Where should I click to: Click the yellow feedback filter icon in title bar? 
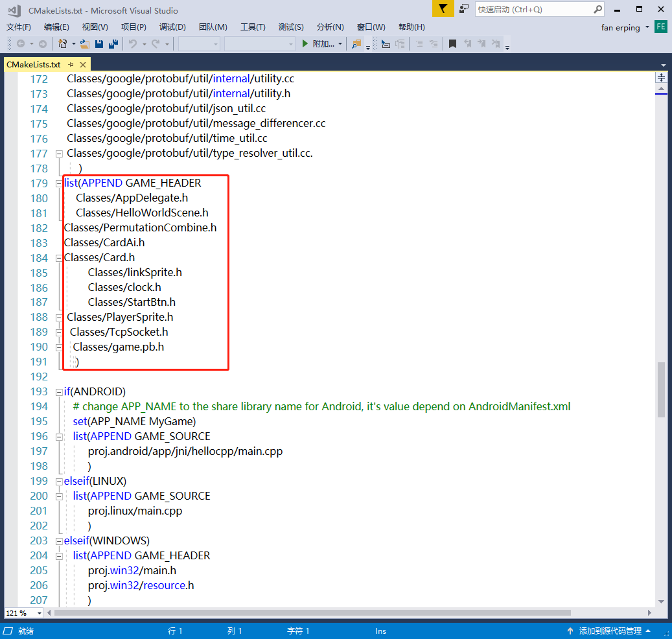(443, 11)
